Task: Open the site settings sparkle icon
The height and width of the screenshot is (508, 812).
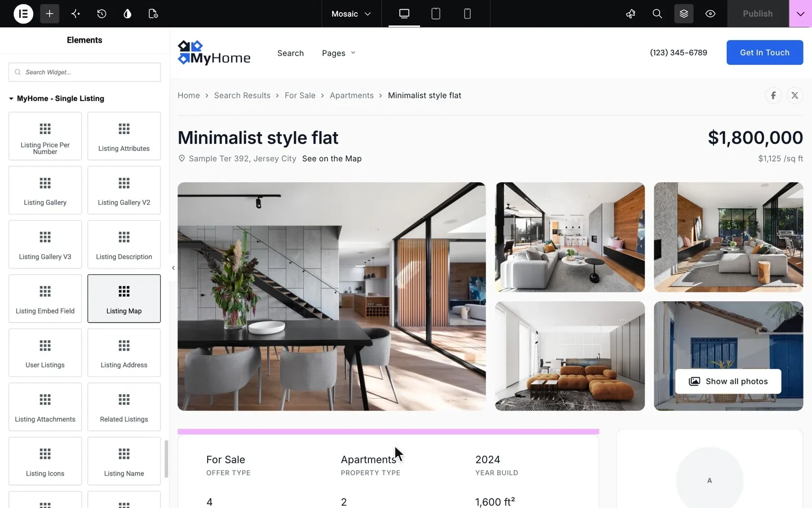Action: [76, 14]
